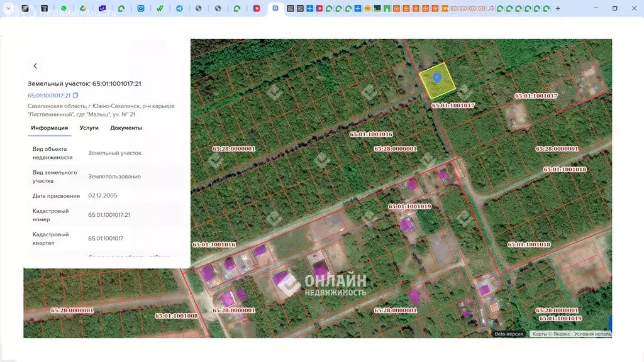
Task: Click the Beta-версия map label
Action: coord(508,334)
